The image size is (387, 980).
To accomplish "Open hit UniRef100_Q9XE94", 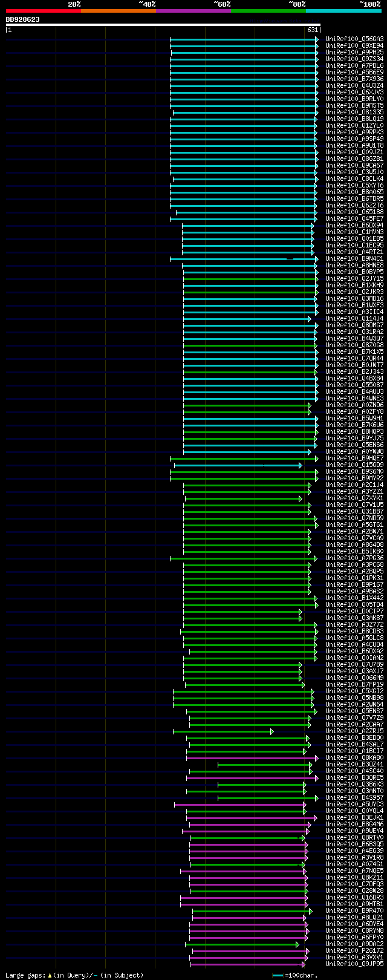I will [354, 45].
